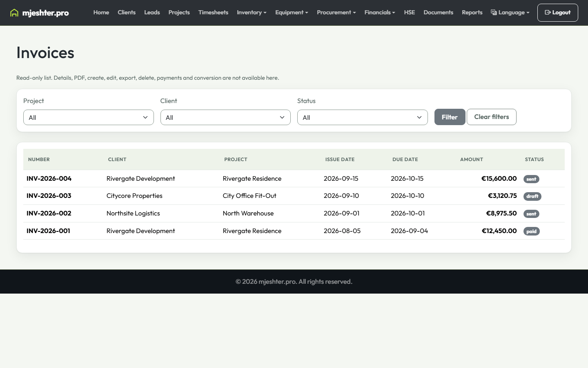Go to Timesheets
This screenshot has width=588, height=368.
(x=213, y=12)
